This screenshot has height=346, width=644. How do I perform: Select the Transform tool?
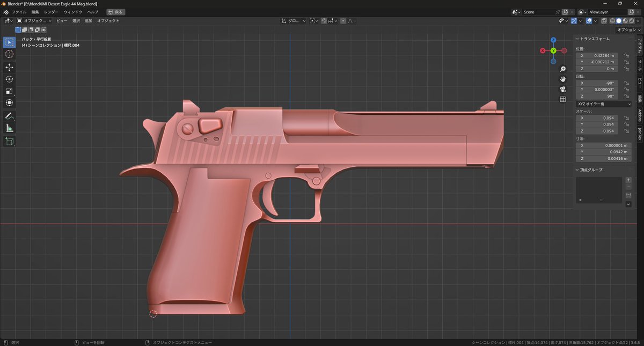pos(9,102)
